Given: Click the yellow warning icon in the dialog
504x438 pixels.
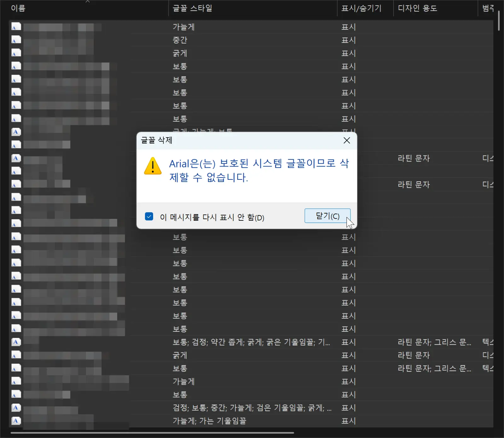Looking at the screenshot, I should [153, 166].
